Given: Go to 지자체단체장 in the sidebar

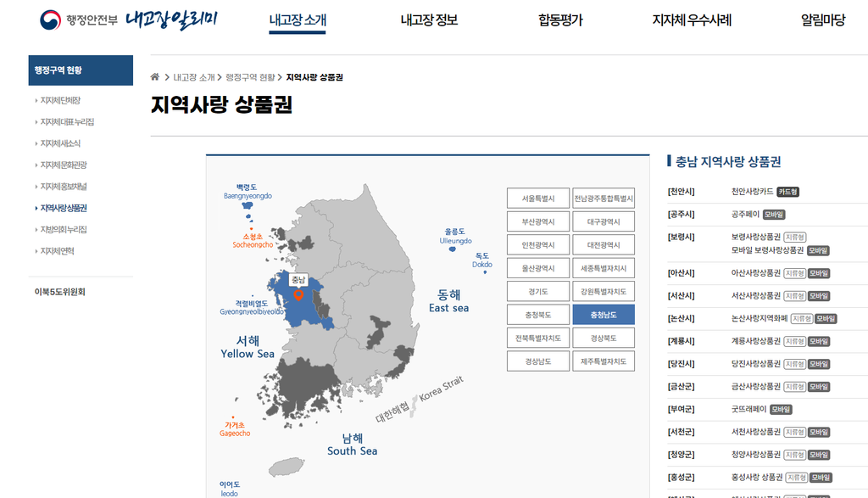Looking at the screenshot, I should (x=60, y=100).
